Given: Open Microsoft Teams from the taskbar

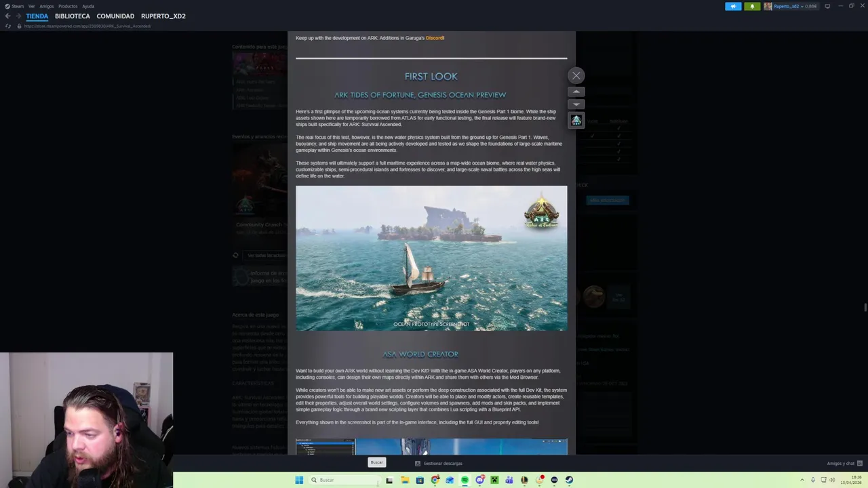Looking at the screenshot, I should tap(509, 480).
